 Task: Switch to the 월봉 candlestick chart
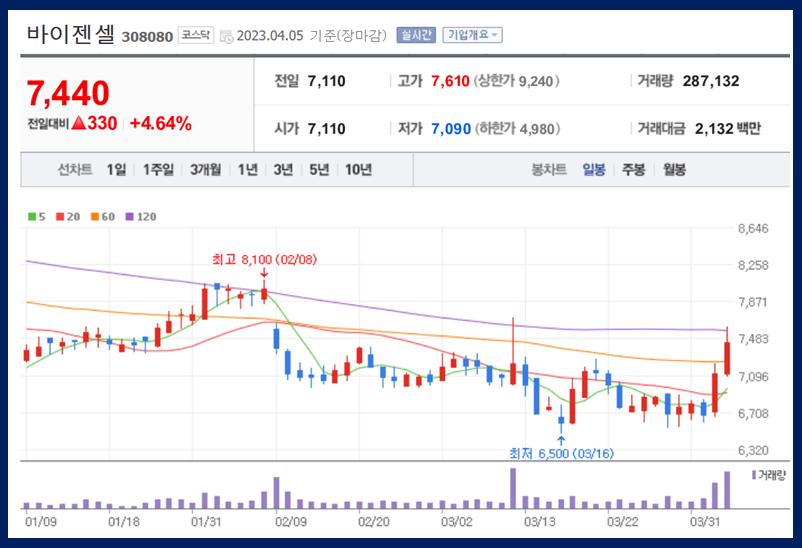tap(674, 169)
